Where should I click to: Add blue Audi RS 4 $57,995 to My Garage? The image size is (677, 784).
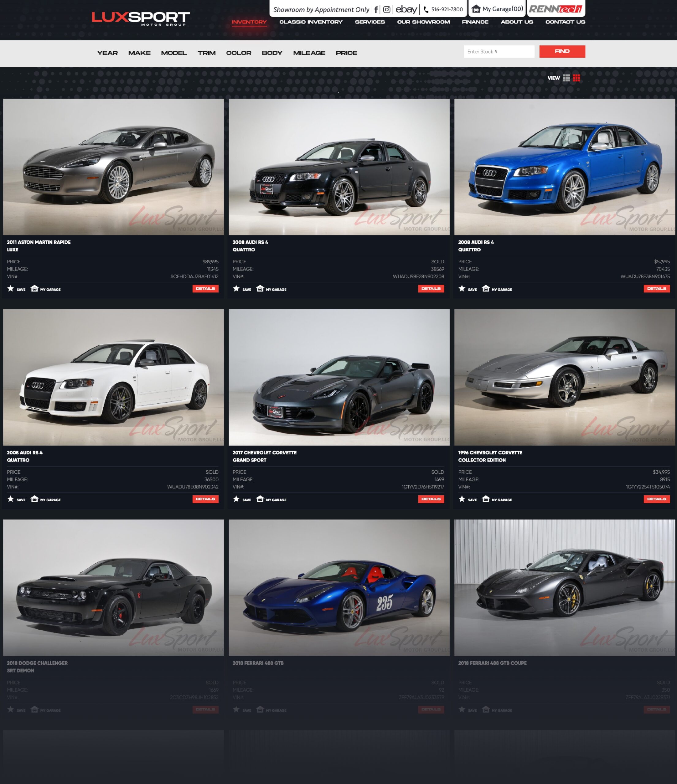pyautogui.click(x=497, y=289)
